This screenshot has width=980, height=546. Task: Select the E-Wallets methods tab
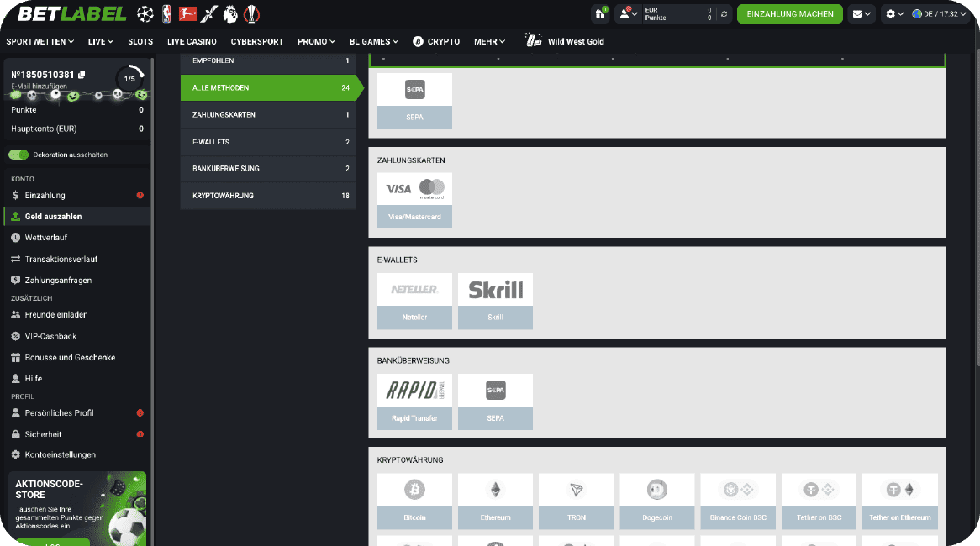[x=268, y=142]
